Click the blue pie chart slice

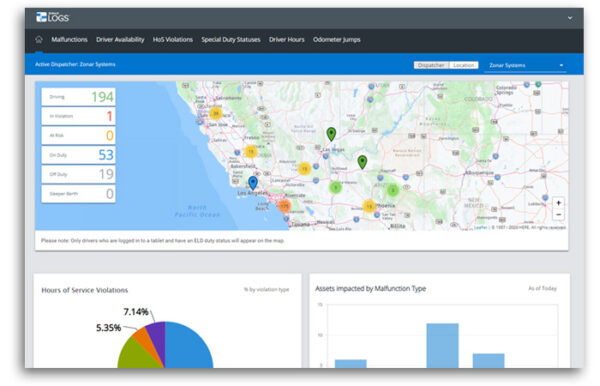(x=188, y=344)
